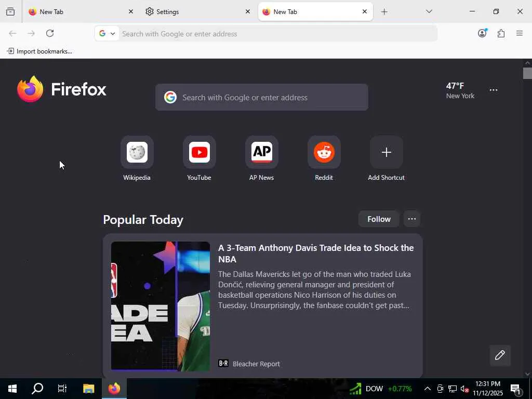Open the clock and date flyout
This screenshot has height=399, width=532.
tap(487, 389)
